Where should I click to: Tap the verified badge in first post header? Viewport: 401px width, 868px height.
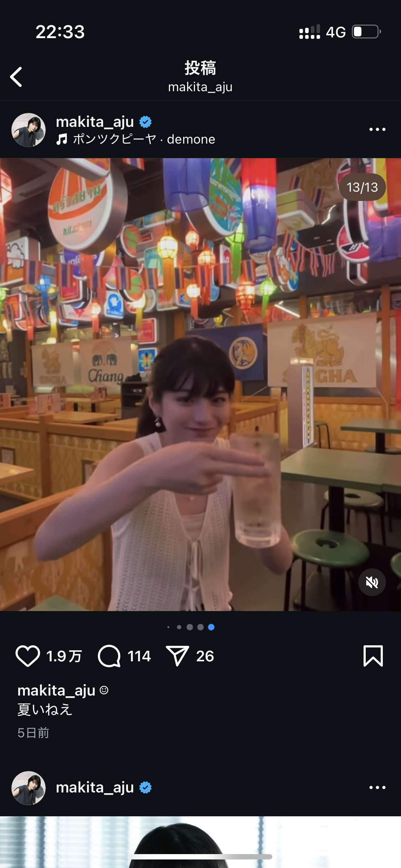click(145, 122)
